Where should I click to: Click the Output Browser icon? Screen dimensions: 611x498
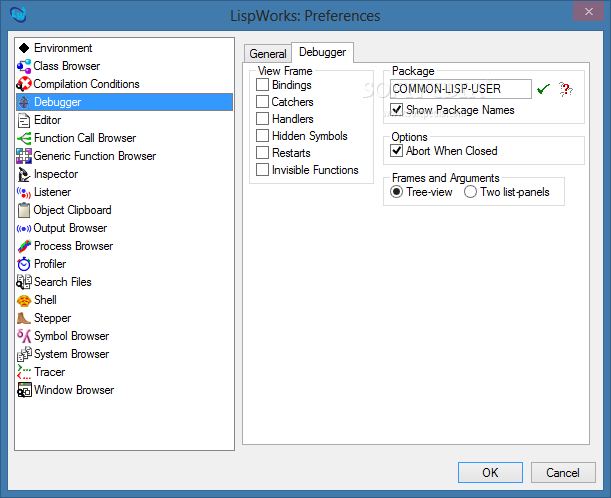[x=24, y=228]
